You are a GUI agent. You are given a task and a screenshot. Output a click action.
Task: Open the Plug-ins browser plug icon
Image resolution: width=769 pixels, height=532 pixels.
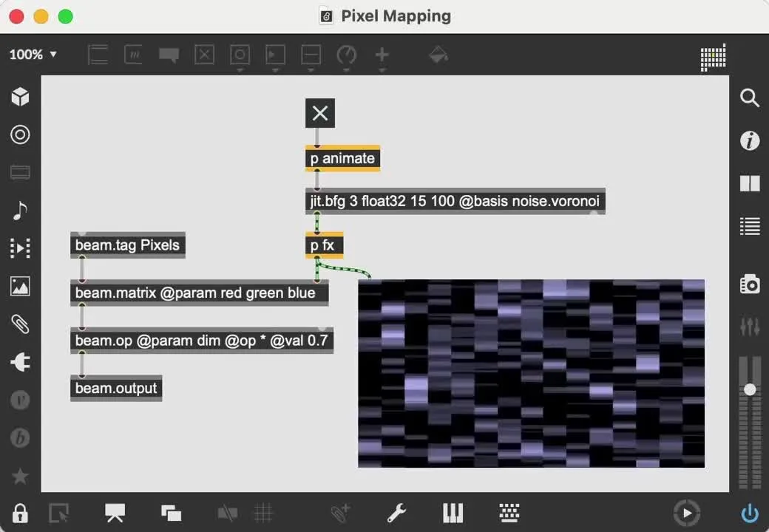[20, 361]
